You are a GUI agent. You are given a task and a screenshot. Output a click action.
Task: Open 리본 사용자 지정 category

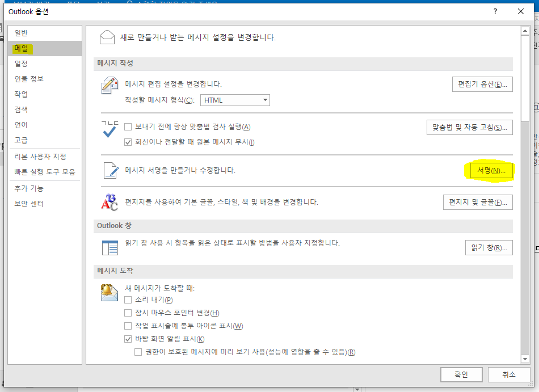pyautogui.click(x=45, y=157)
